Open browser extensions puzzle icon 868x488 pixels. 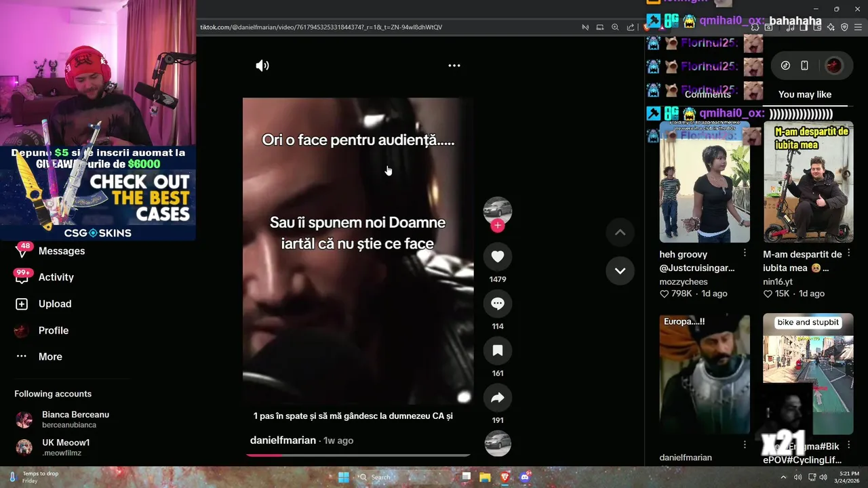pos(755,27)
